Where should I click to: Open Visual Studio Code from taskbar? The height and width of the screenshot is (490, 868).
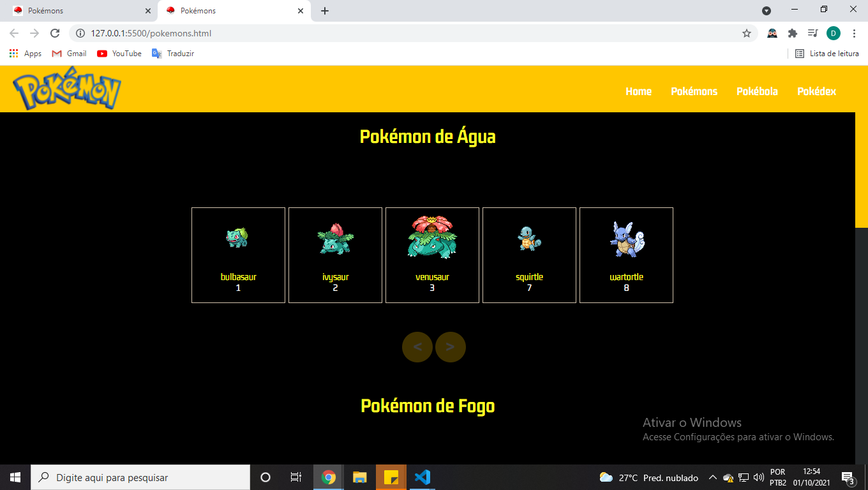coord(423,477)
